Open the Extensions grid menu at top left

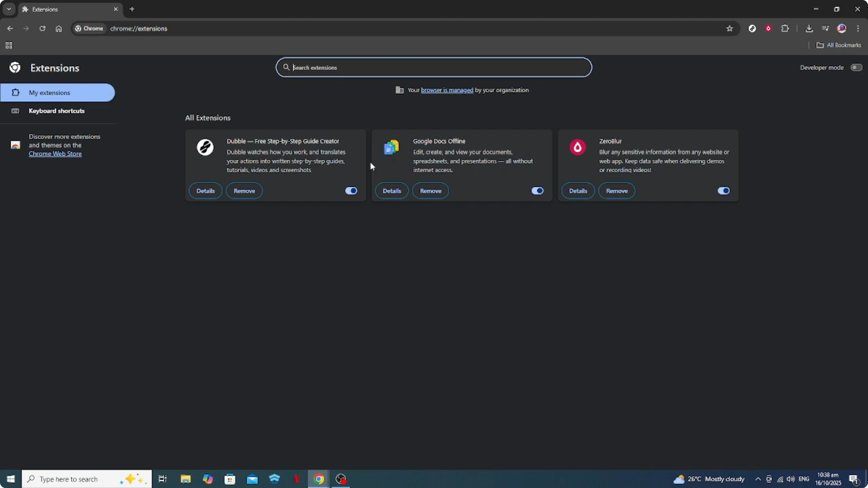[x=9, y=45]
